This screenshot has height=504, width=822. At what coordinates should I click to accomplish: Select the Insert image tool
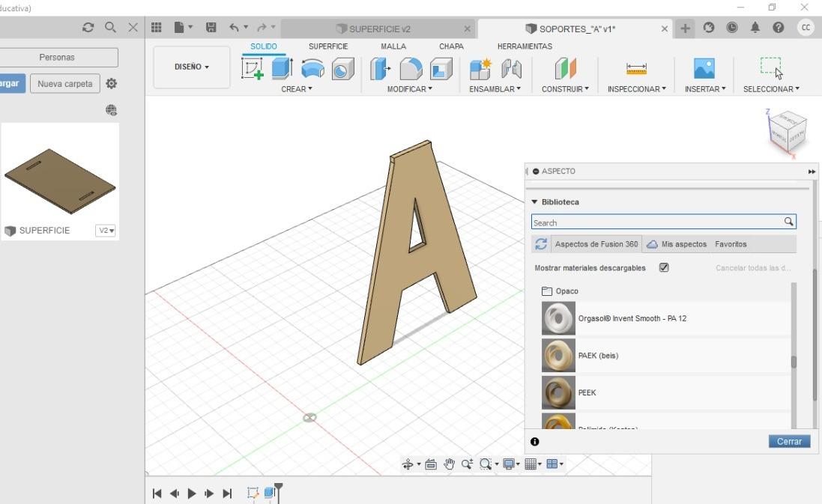tap(704, 69)
